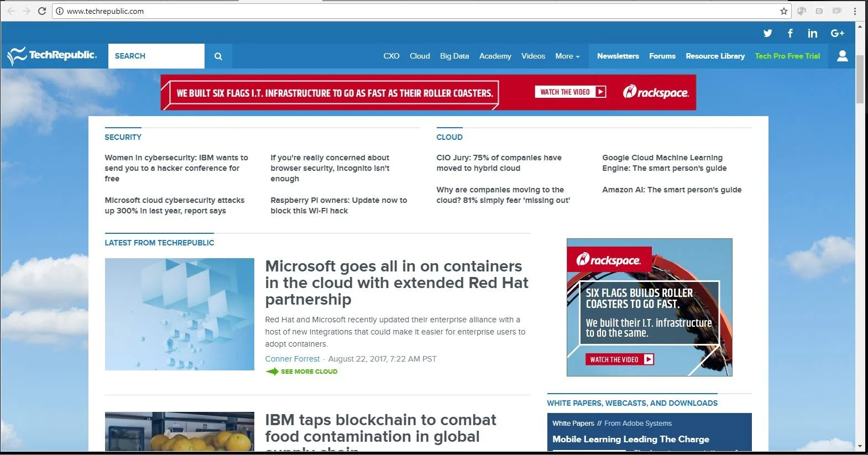Open the user account profile icon
The image size is (868, 455).
coord(842,56)
